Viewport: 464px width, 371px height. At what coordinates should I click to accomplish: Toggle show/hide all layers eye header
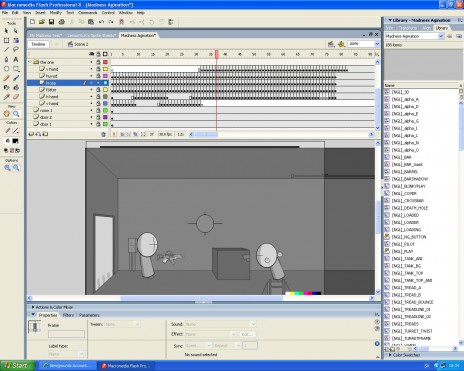pos(91,54)
